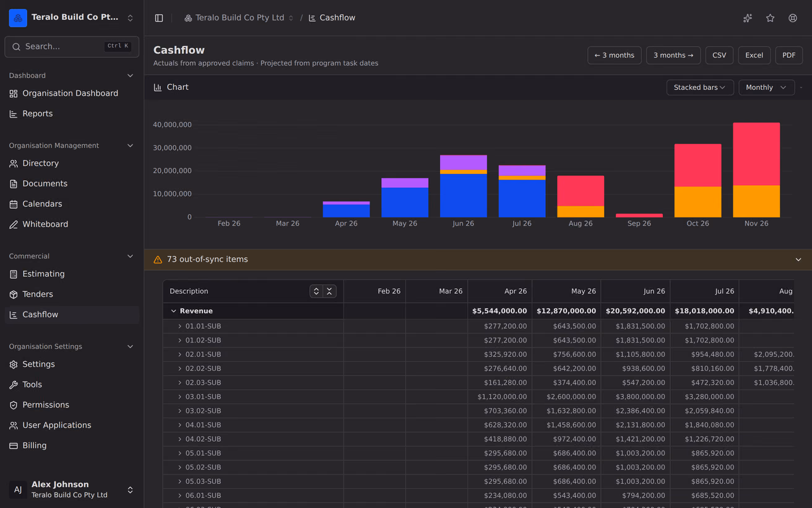Go to Directory page
This screenshot has width=812, height=508.
pyautogui.click(x=72, y=164)
